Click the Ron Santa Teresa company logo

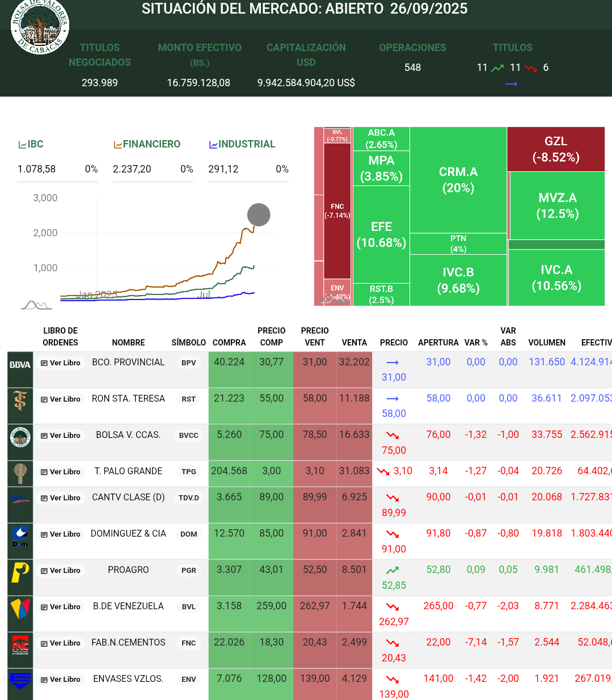[20, 401]
